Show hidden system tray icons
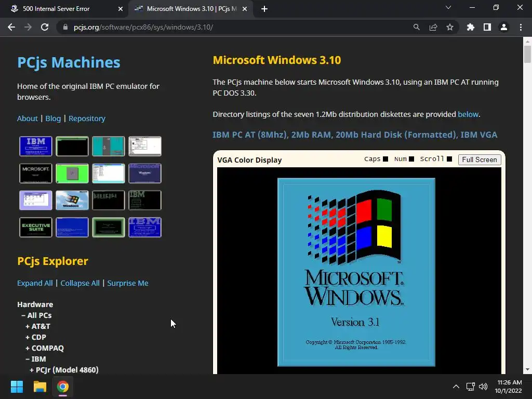This screenshot has width=532, height=399. point(456,387)
